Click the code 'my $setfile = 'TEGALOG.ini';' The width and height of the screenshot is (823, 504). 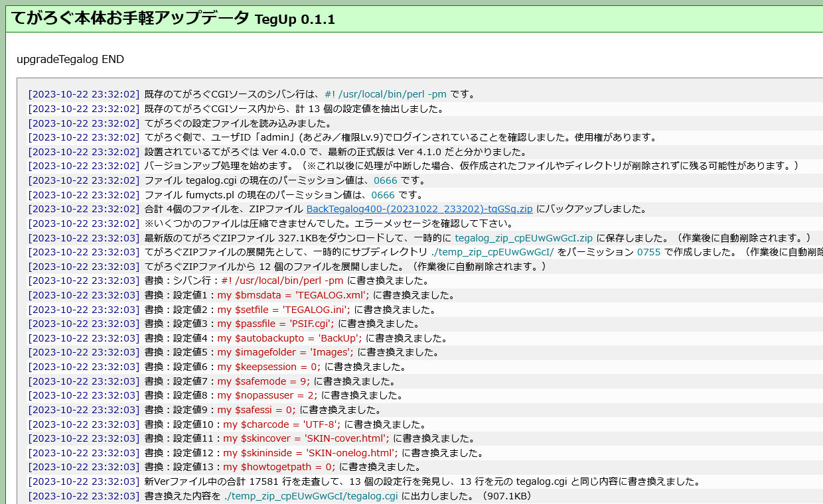(x=283, y=310)
